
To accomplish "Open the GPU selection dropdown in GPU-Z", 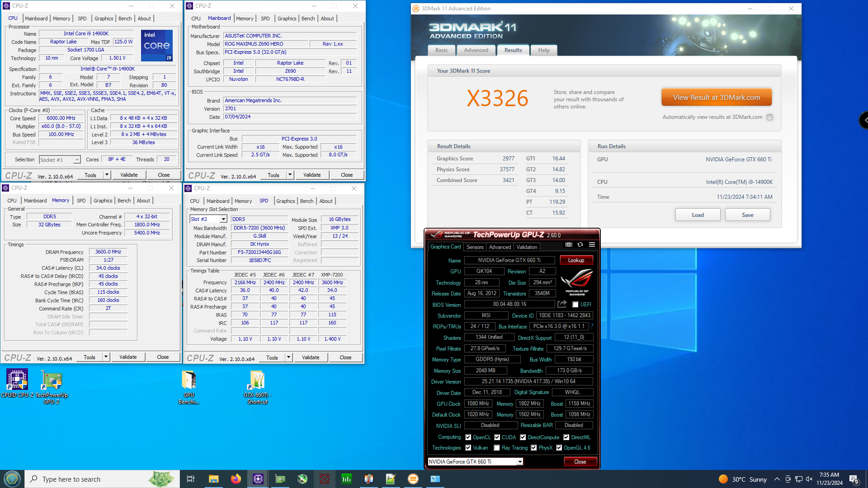I will click(520, 461).
